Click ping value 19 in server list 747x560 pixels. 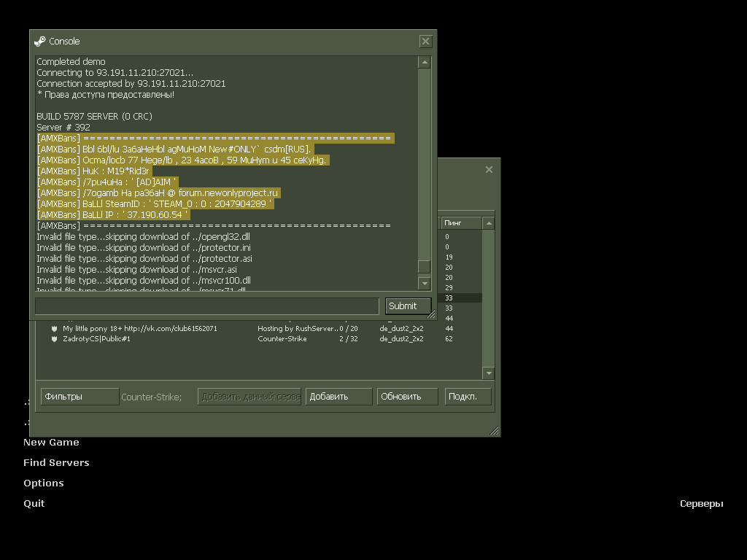pos(449,257)
